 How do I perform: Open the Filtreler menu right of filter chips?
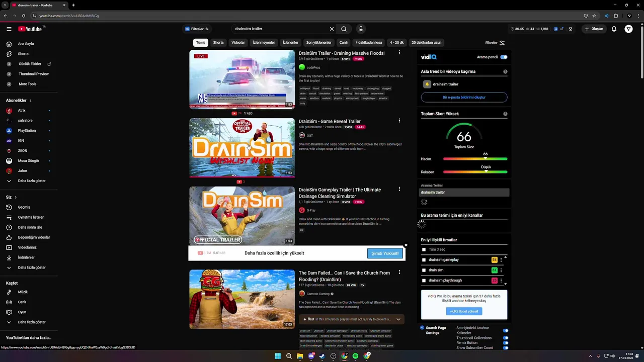pos(495,43)
